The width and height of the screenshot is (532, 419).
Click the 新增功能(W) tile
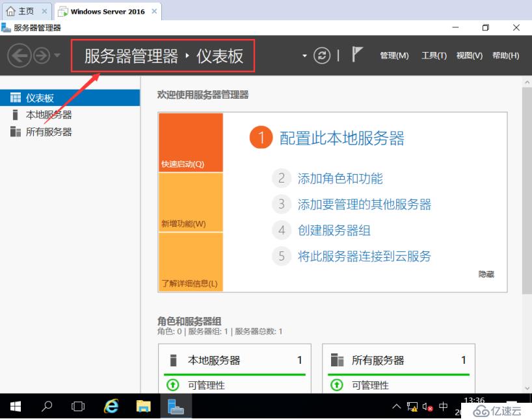pyautogui.click(x=191, y=202)
